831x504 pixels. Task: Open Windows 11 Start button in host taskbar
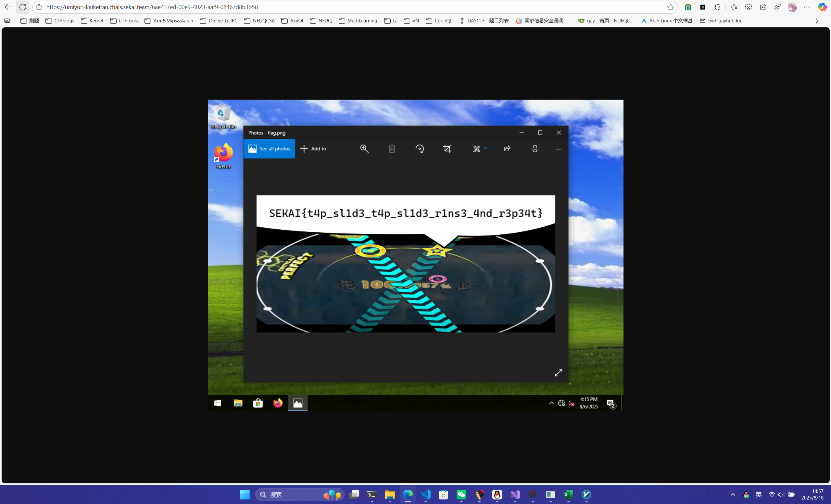click(245, 495)
